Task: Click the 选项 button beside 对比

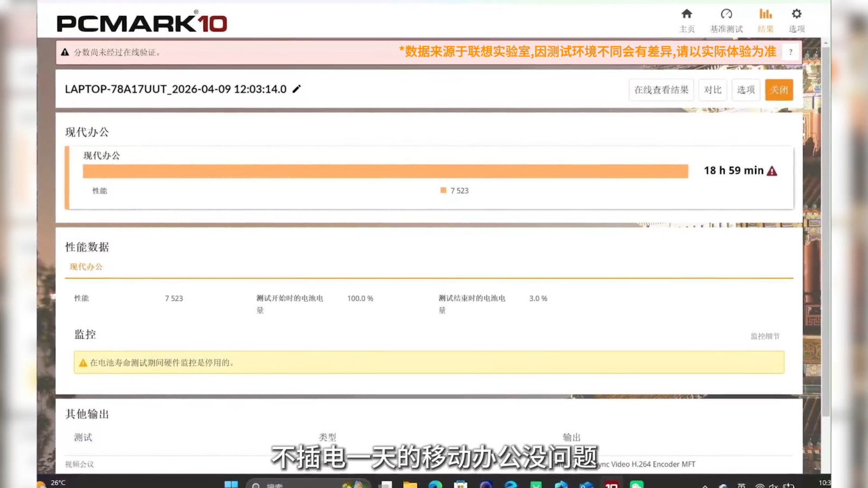Action: click(x=746, y=90)
